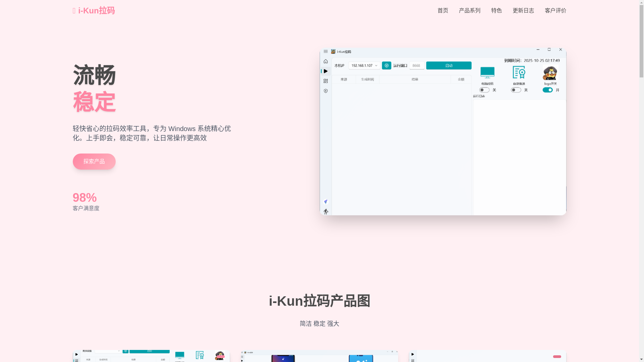This screenshot has height=362, width=644.
Task: Click the 自动推送 certificate icon
Action: 519,73
